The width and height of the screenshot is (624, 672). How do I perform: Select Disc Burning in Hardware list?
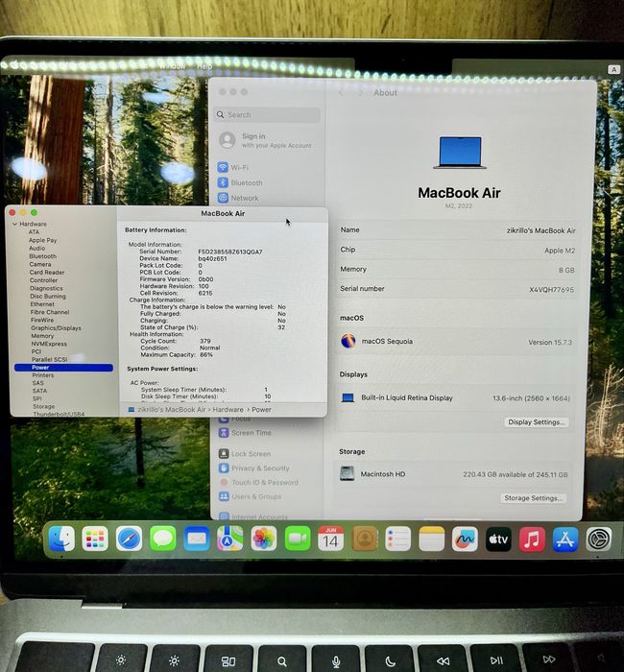click(x=48, y=296)
